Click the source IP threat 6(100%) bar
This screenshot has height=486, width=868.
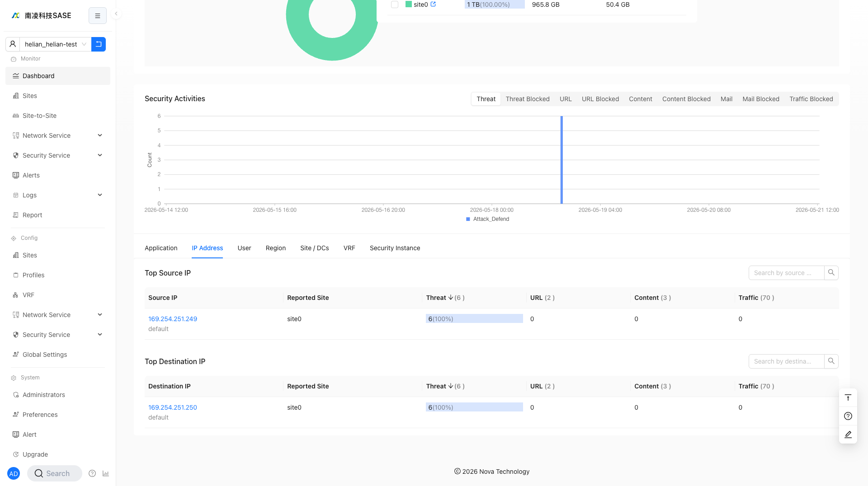474,319
